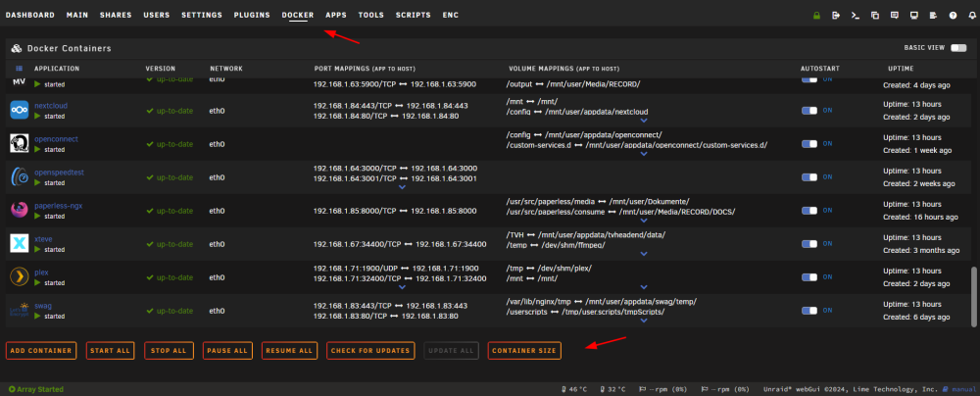This screenshot has width=980, height=396.
Task: Open the paperless-ngx container link
Action: pyautogui.click(x=59, y=205)
